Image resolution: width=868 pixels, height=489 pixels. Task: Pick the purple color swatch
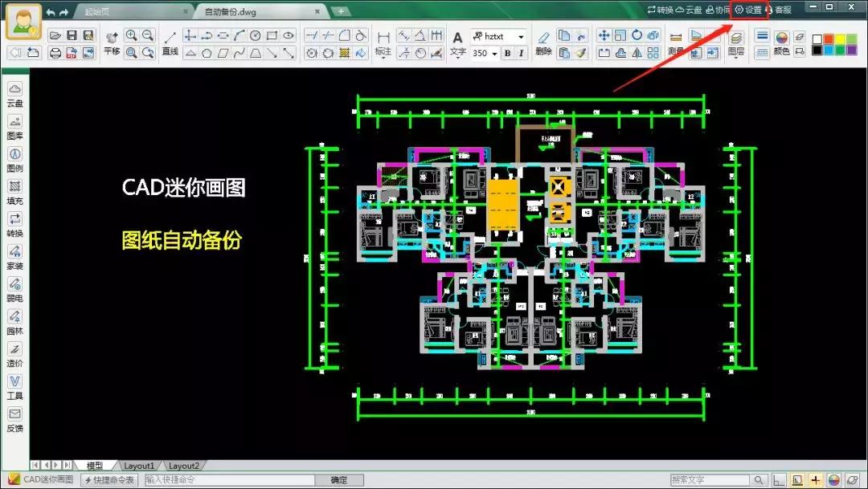point(851,50)
